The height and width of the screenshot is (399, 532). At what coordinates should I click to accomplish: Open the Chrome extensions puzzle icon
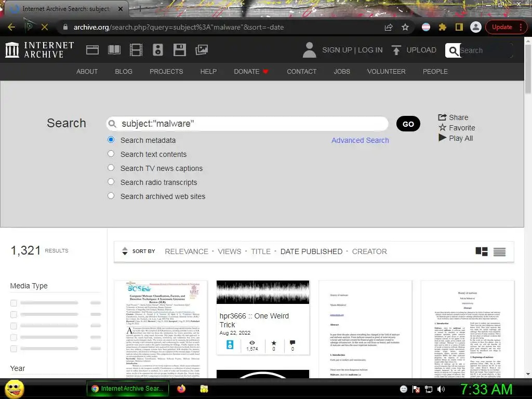[x=443, y=27]
